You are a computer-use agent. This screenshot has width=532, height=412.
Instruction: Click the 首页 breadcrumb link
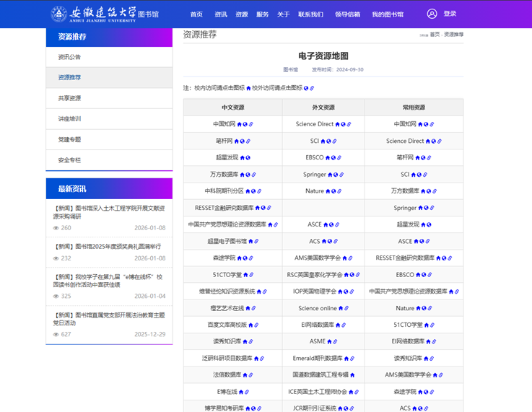[435, 35]
